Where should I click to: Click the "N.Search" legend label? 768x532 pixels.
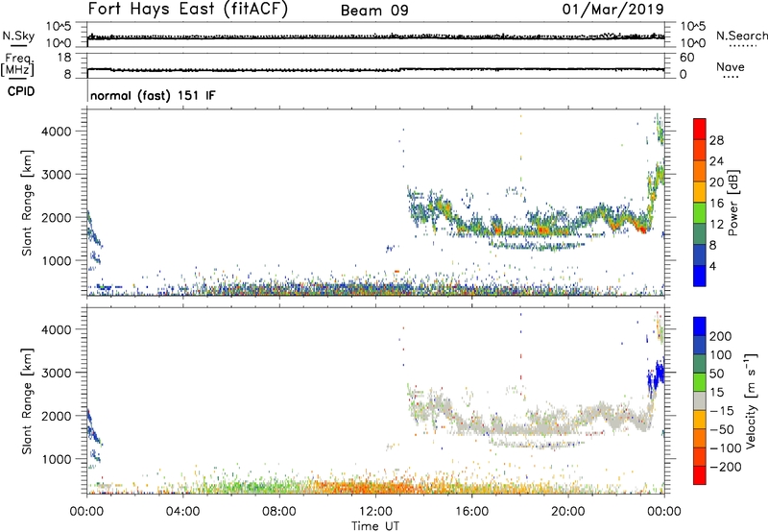[x=741, y=36]
